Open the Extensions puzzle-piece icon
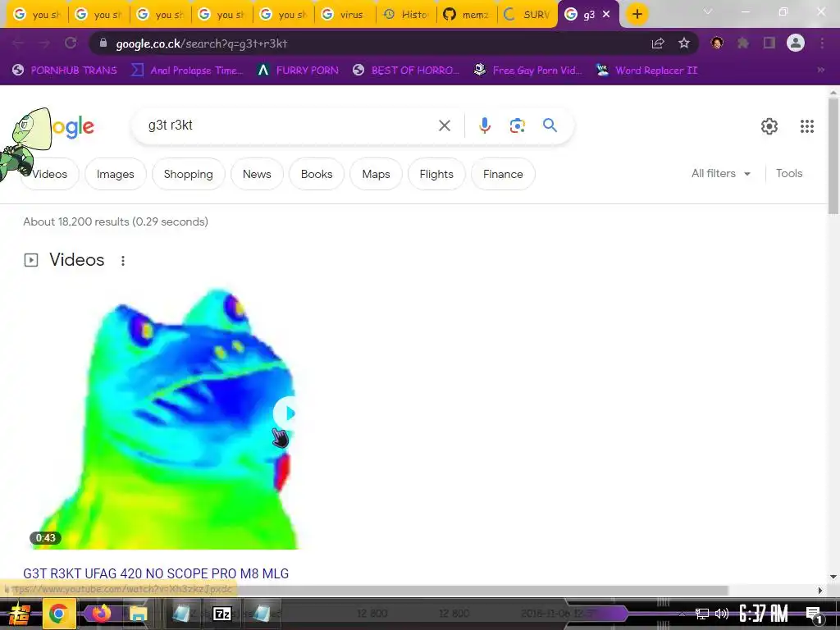840x630 pixels. [743, 43]
